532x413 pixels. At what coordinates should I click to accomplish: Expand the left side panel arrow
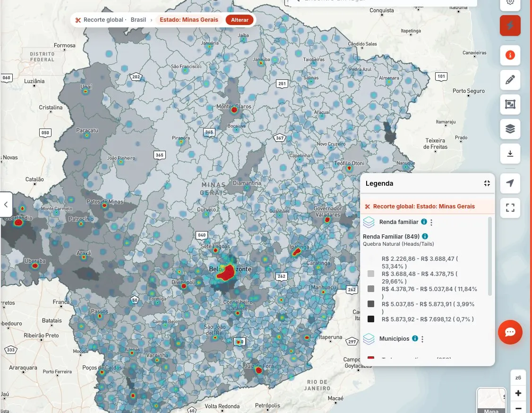(6, 204)
